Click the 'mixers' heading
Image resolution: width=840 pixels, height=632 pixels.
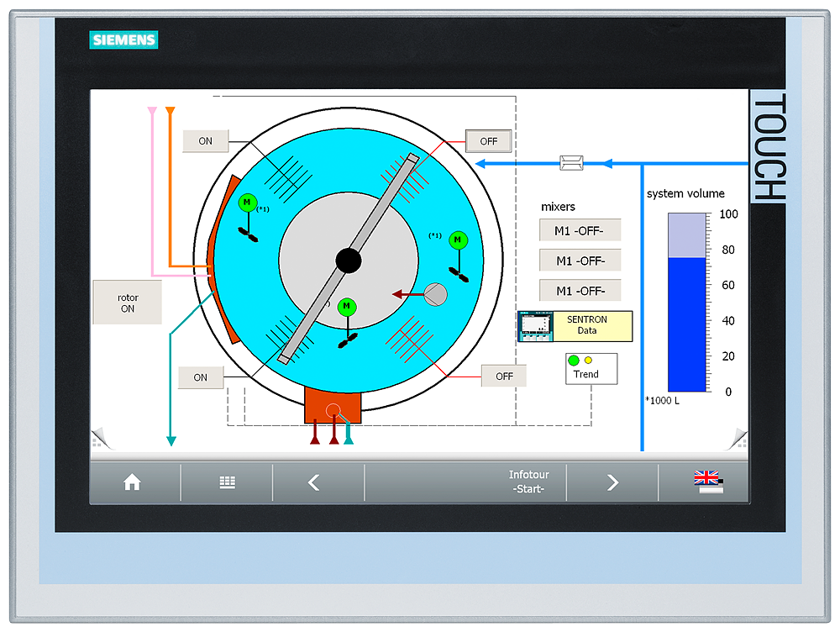(x=558, y=207)
